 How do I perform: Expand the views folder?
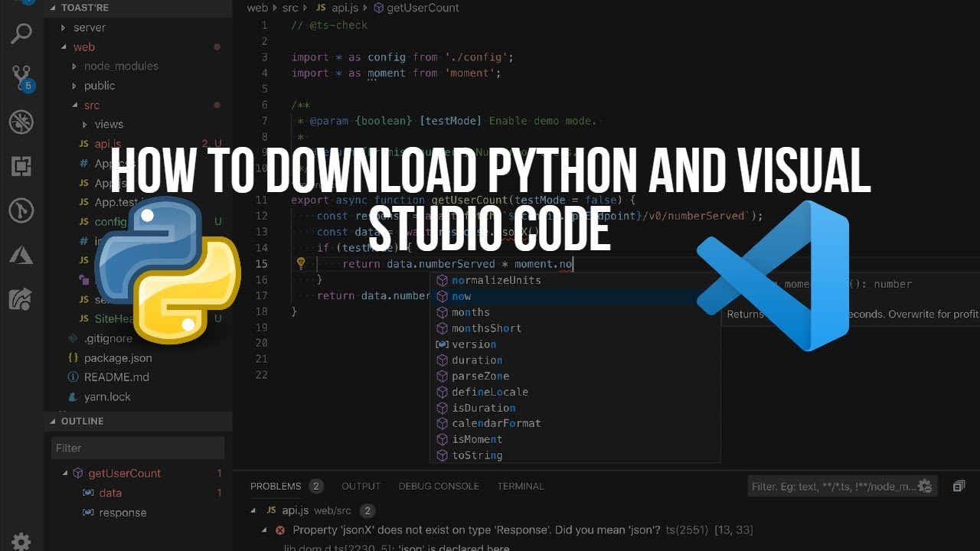pos(85,125)
